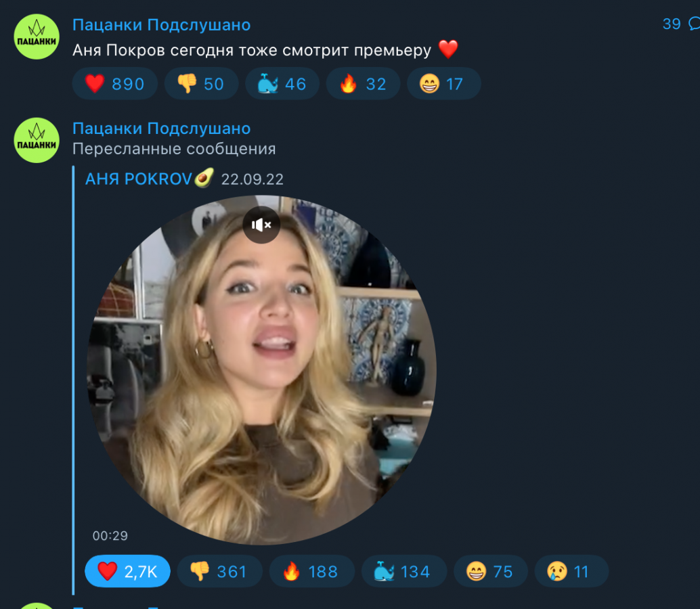Unmute the round video message
The width and height of the screenshot is (700, 609).
coord(261,225)
